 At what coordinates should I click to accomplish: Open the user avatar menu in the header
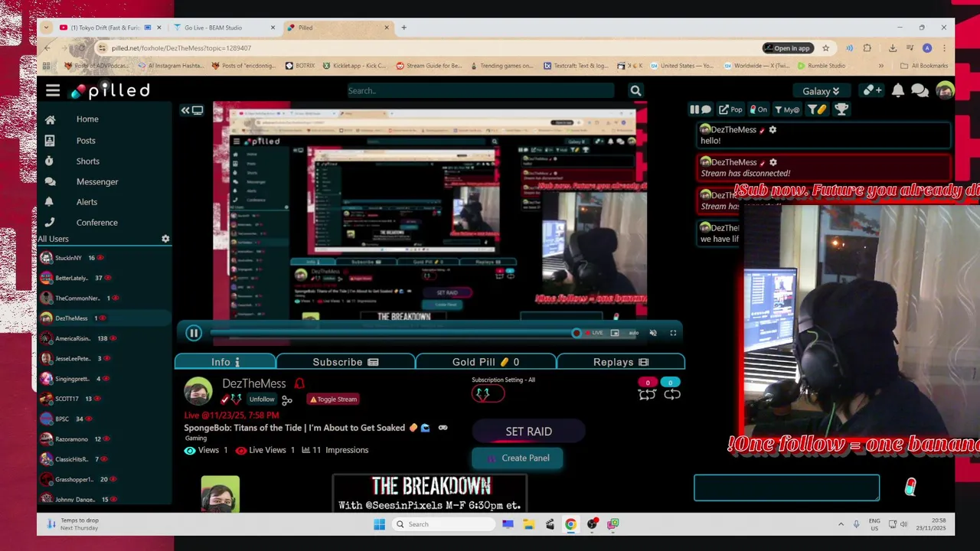point(945,90)
